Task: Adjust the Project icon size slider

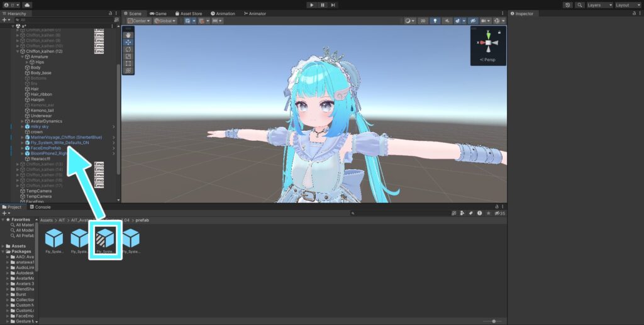Action: [x=494, y=321]
